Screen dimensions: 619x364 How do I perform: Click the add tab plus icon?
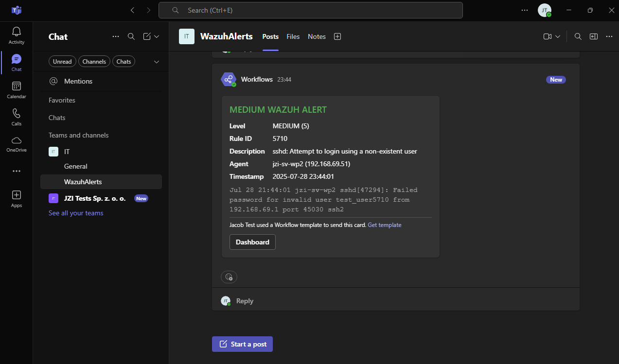[x=337, y=36]
